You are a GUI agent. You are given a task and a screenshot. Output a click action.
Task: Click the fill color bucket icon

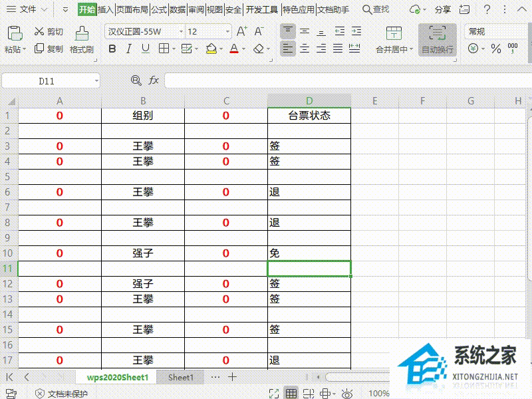[211, 48]
